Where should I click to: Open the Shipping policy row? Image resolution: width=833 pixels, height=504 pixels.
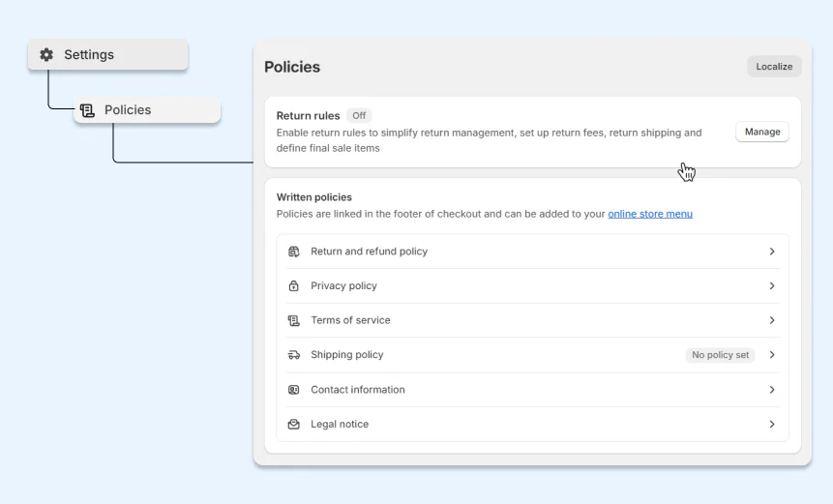click(x=532, y=355)
